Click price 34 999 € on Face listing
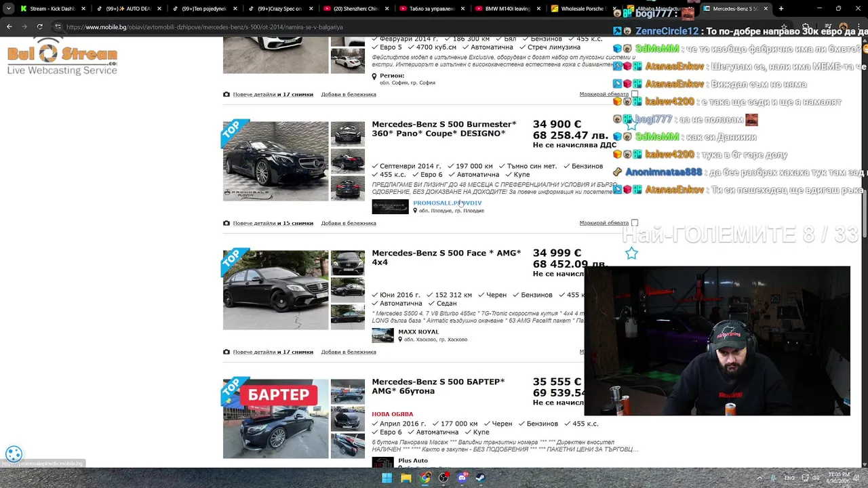 click(557, 253)
